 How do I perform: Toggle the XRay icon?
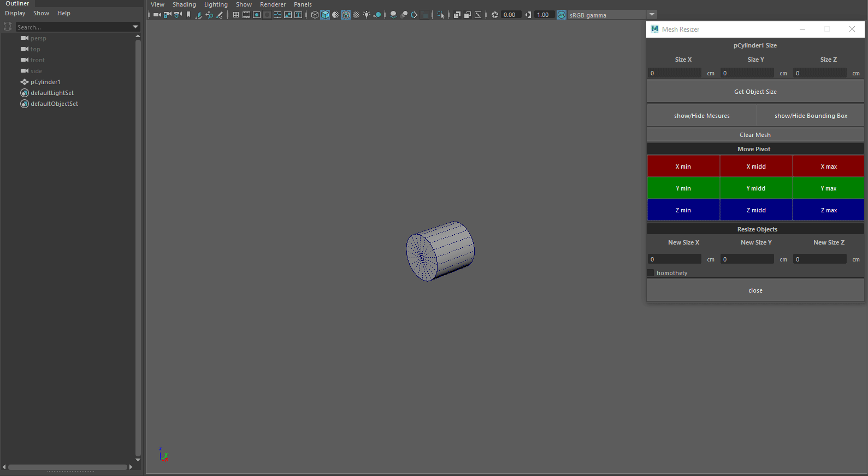click(457, 15)
